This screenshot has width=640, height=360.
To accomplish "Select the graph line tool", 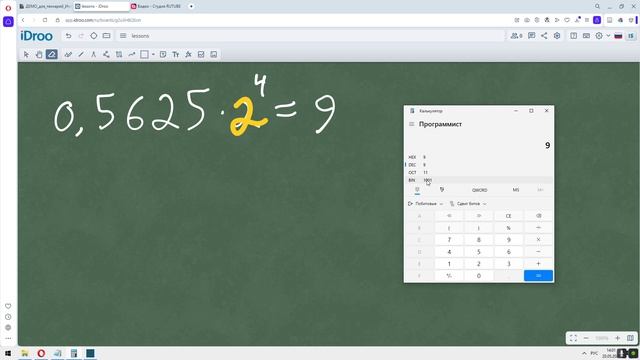I will (x=131, y=54).
